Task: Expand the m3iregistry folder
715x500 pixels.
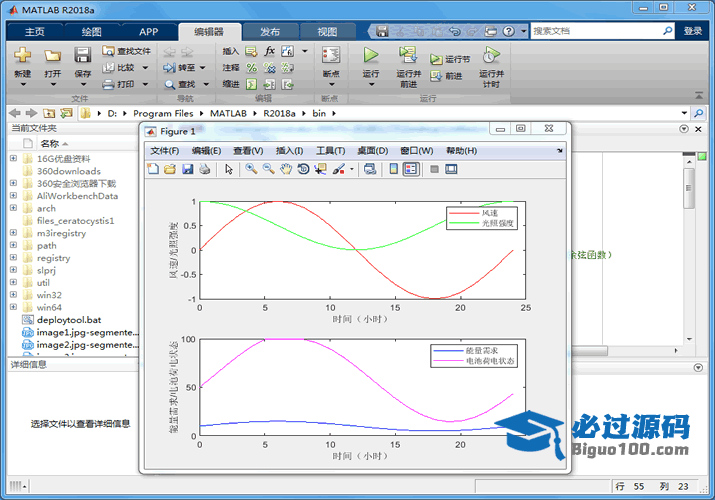Action: point(13,232)
